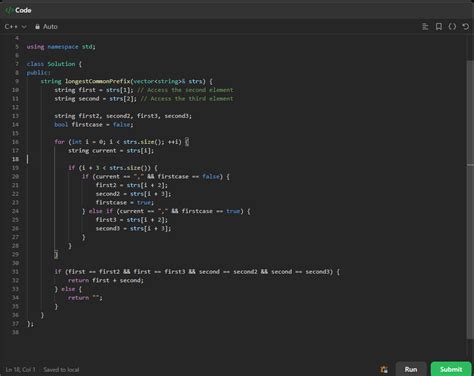This screenshot has width=474, height=376.
Task: Click 'Saved to local' status text
Action: point(61,370)
